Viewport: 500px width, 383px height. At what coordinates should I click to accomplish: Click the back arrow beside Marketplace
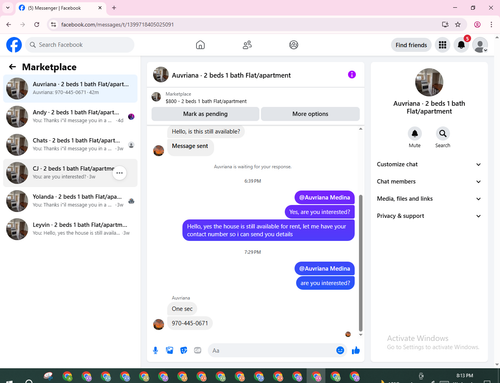coord(12,67)
